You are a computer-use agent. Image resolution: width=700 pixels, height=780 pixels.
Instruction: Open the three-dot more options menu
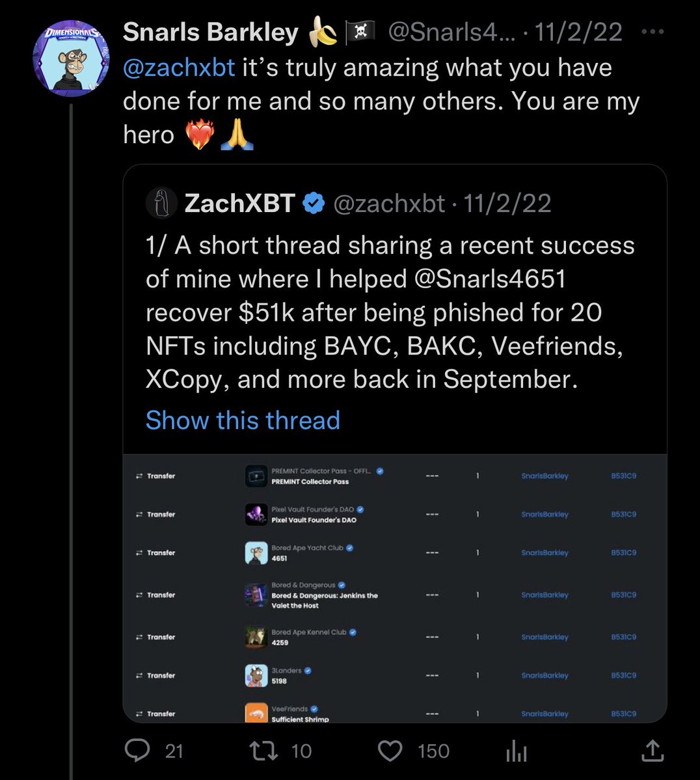[x=653, y=32]
